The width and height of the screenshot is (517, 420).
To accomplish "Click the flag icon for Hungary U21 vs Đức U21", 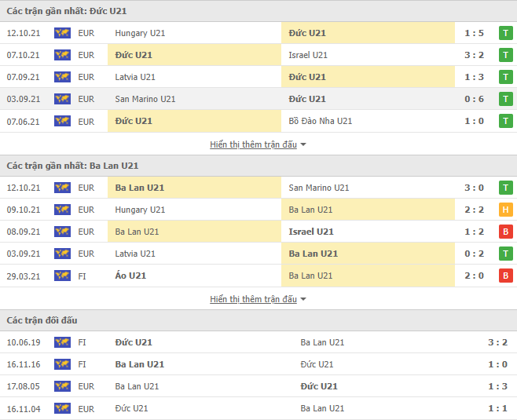I will click(x=62, y=33).
